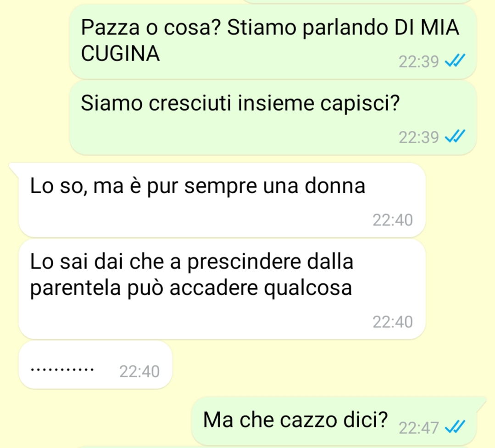Tap blue read ticks on 'DI MIA CUGINA' message
Viewport: 495px width, 448px height.
pyautogui.click(x=455, y=61)
